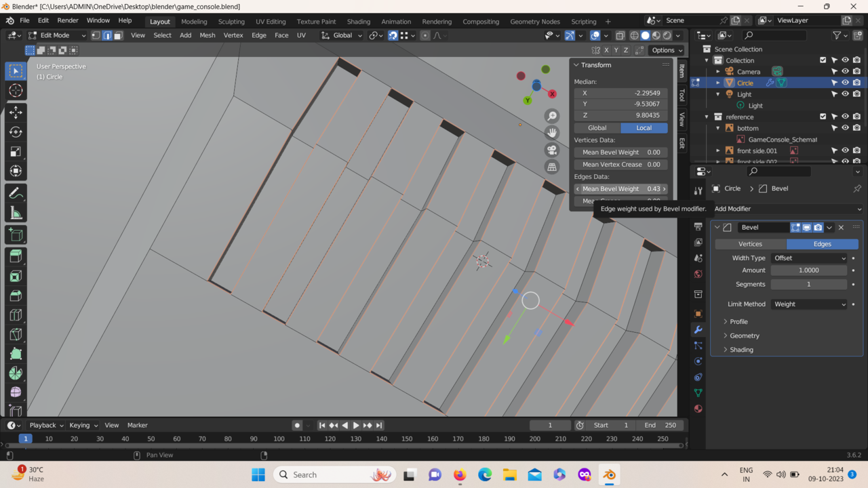The height and width of the screenshot is (488, 868).
Task: Open the Material properties tab icon
Action: [x=698, y=409]
